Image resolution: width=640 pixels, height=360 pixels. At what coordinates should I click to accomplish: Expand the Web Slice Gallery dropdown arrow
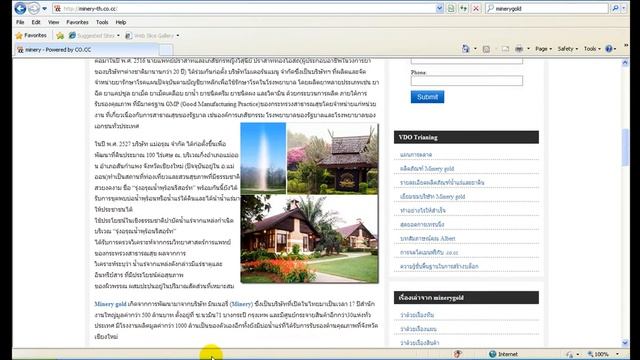178,36
